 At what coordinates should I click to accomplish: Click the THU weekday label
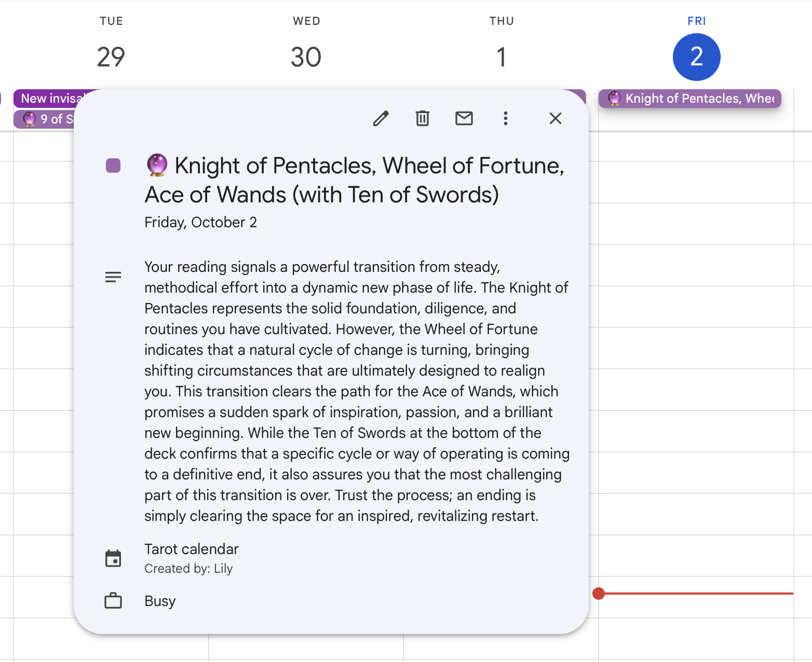pos(502,21)
